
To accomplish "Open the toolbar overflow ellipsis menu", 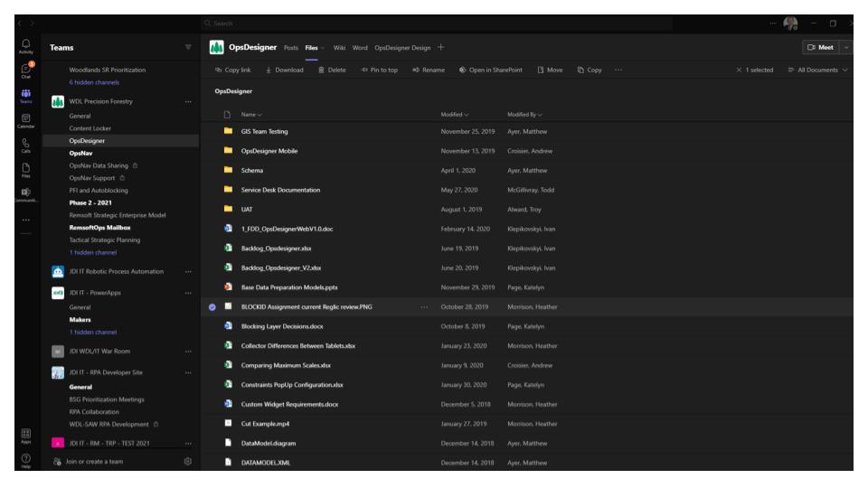I will tap(618, 70).
